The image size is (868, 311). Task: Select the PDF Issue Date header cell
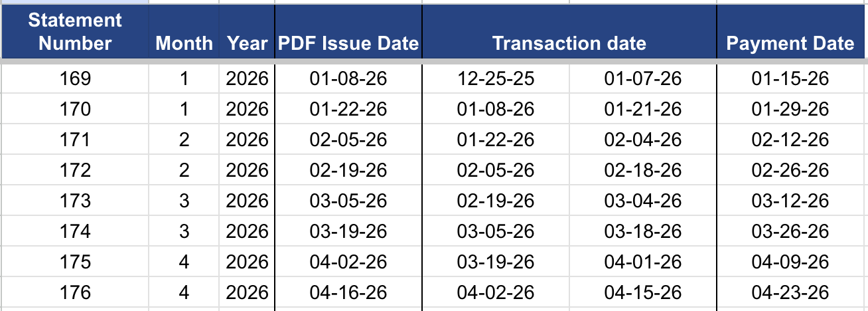pos(348,44)
